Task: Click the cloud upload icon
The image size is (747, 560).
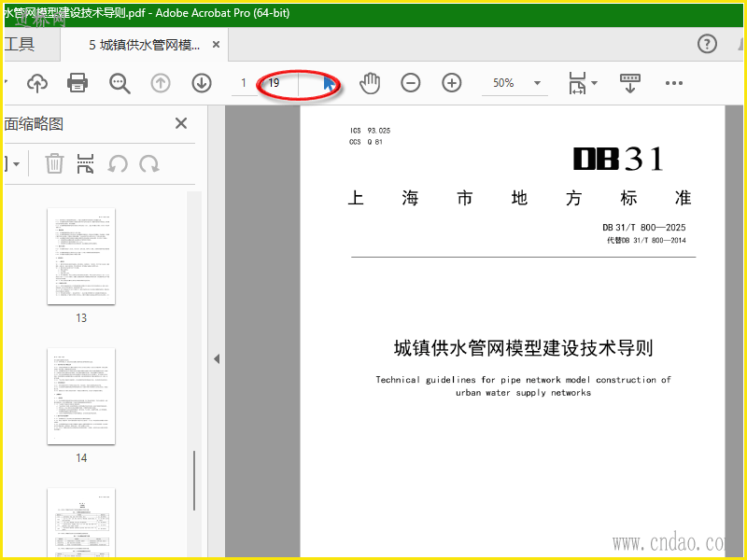Action: [x=37, y=83]
